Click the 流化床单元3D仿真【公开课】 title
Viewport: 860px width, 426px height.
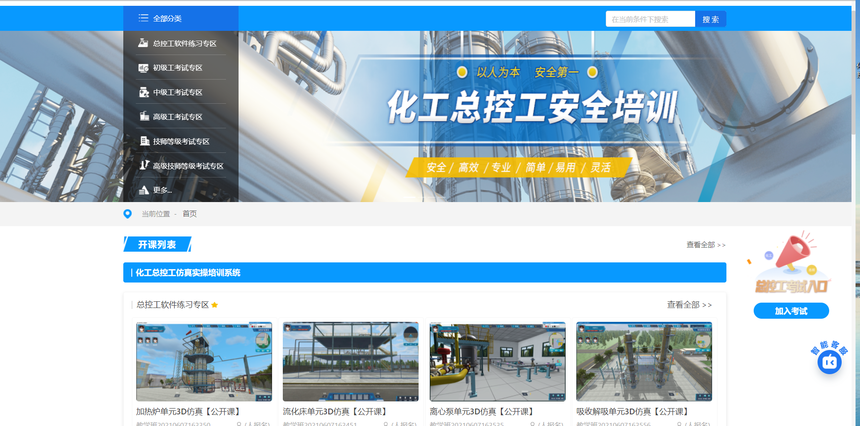click(335, 411)
